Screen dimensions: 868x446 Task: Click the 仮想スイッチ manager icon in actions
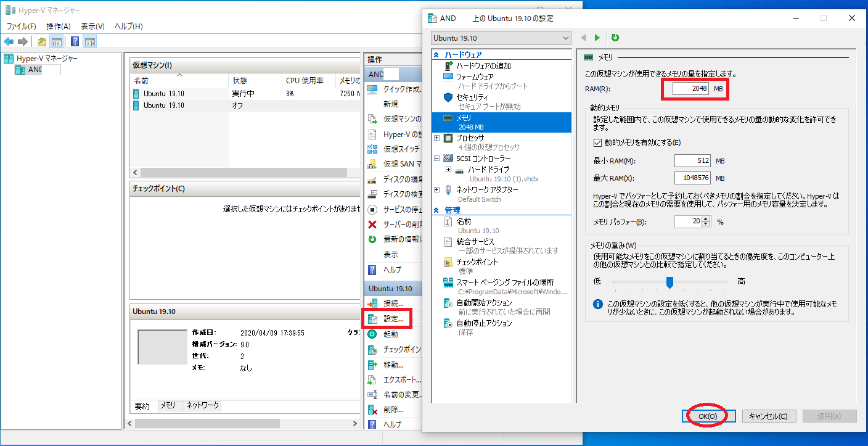tap(372, 149)
